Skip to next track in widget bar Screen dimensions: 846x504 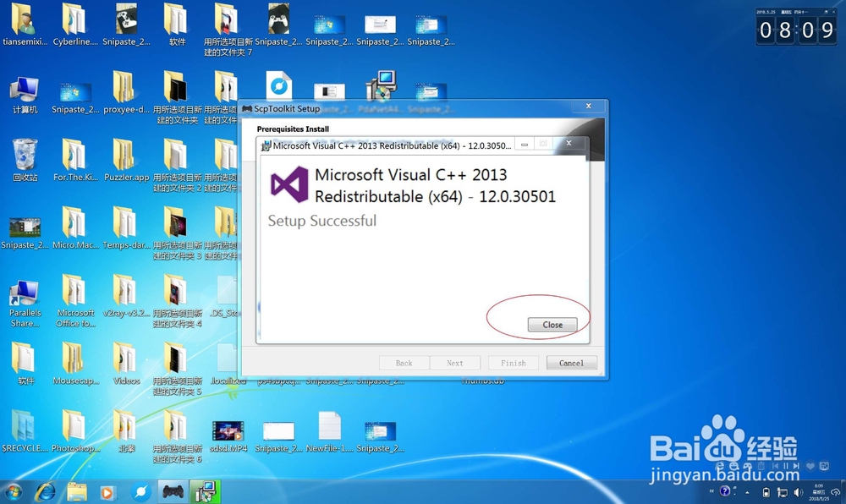[796, 466]
